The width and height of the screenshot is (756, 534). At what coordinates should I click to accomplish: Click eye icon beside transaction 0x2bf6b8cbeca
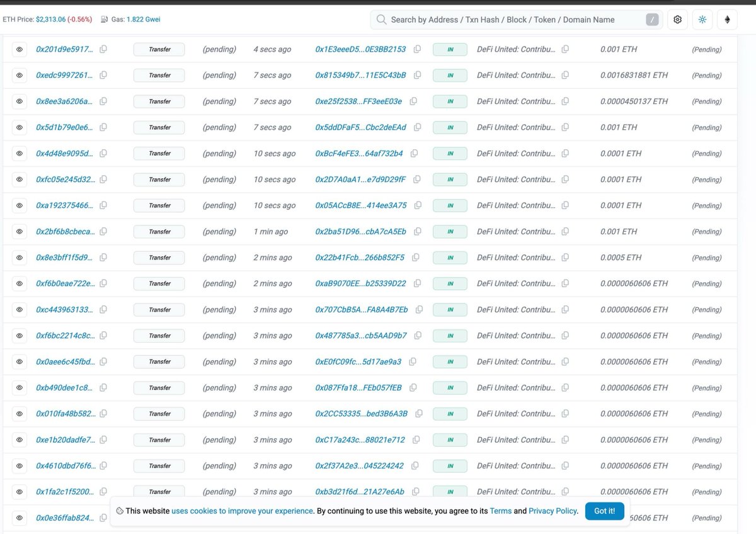tap(19, 231)
